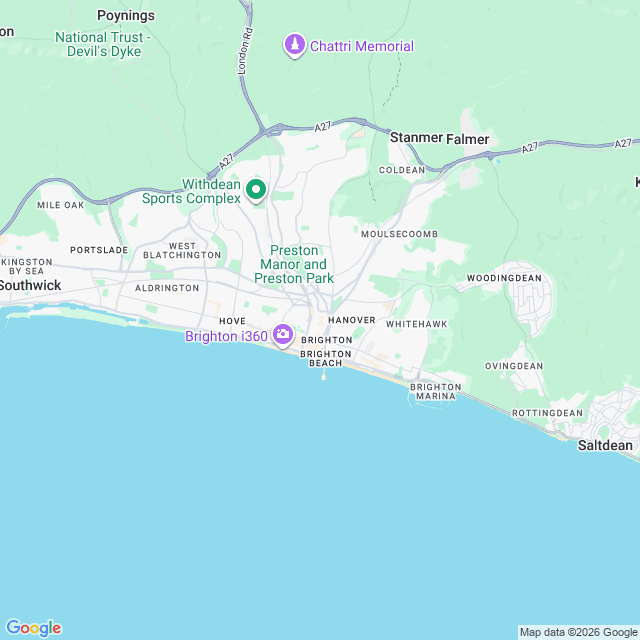Click National Trust - Devil's Dyke label
Screen dimensions: 640x640
pos(103,44)
